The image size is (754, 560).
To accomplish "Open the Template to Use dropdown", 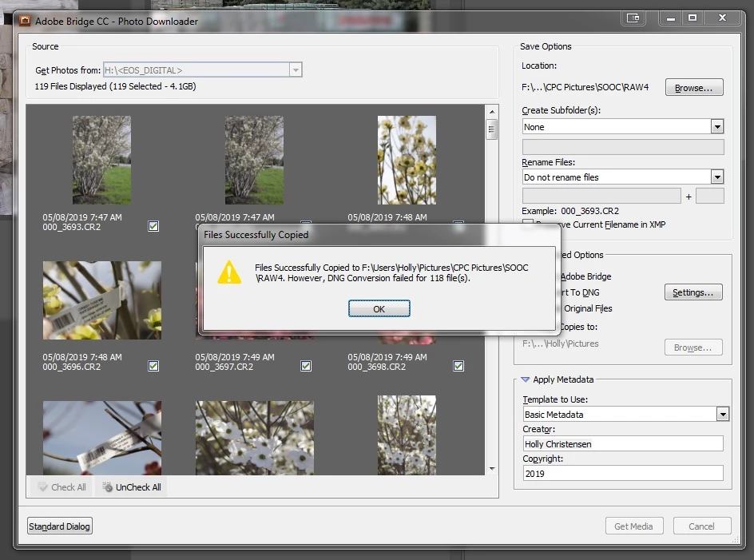I will point(722,415).
